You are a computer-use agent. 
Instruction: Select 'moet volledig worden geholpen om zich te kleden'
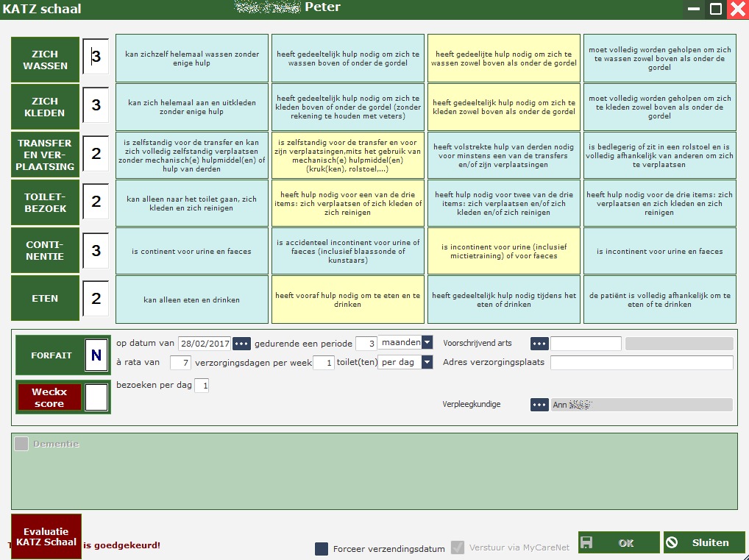pyautogui.click(x=660, y=107)
